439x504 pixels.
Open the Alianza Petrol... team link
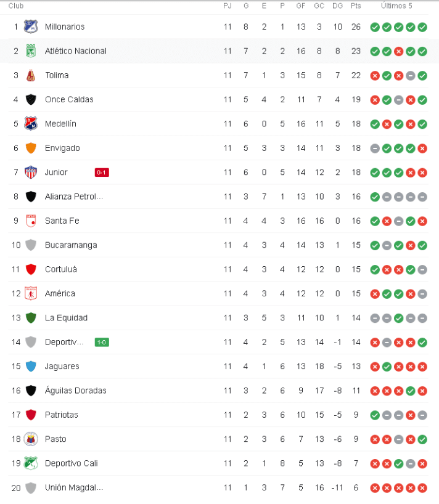74,197
